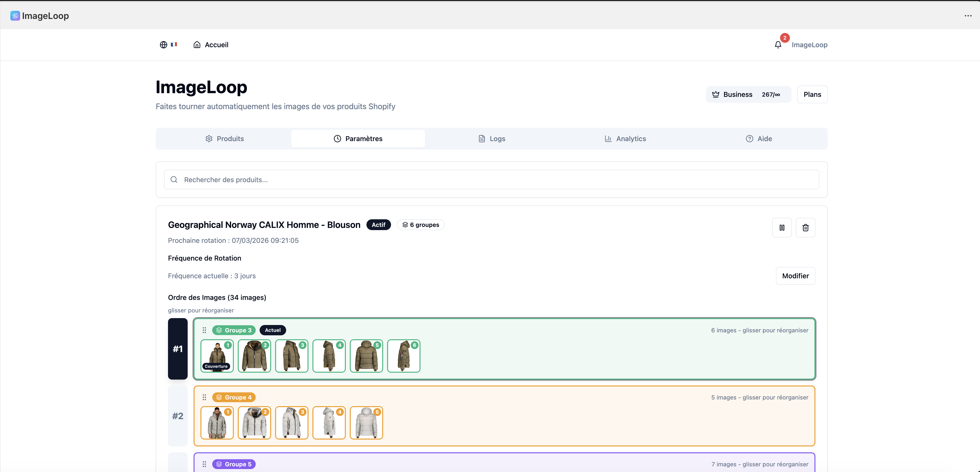Viewport: 980px width, 472px height.
Task: Click the Actuel badge on Groupe 3
Action: point(273,330)
